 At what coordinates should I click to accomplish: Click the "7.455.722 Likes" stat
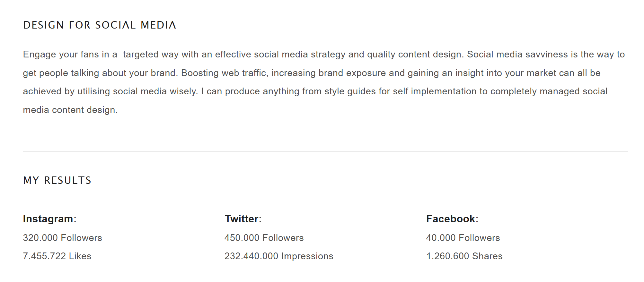click(57, 256)
